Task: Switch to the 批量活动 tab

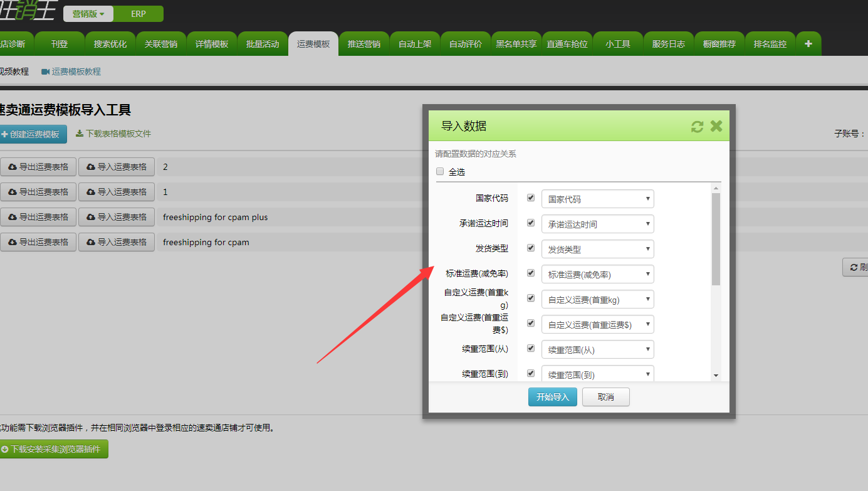Action: coord(263,44)
